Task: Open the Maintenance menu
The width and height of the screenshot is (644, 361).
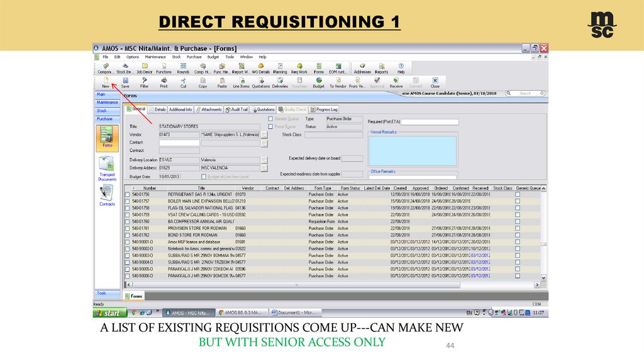Action: 155,57
